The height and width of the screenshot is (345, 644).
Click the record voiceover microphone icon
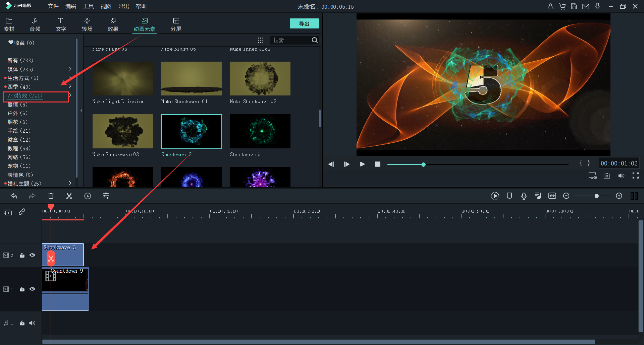click(524, 196)
